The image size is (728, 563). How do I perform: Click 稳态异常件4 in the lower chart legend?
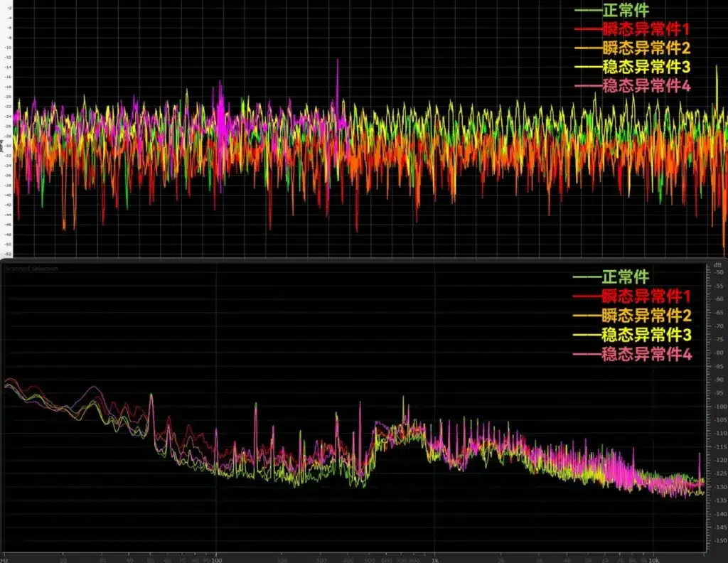point(646,355)
